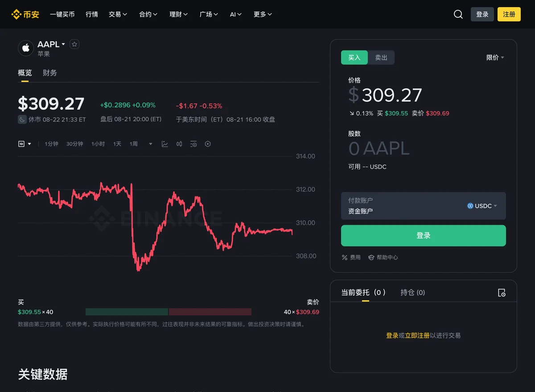Select the line chart type icon

(x=165, y=144)
